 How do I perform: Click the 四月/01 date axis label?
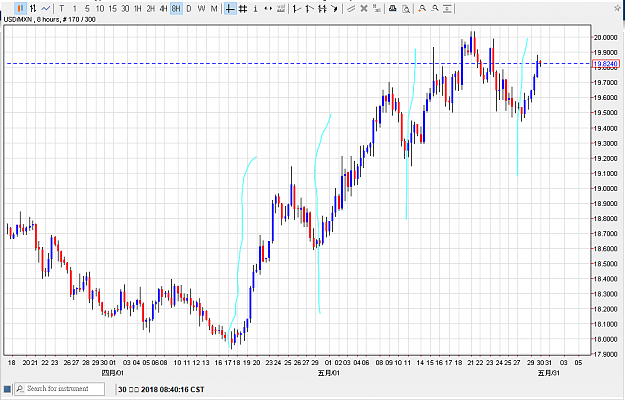pyautogui.click(x=113, y=373)
